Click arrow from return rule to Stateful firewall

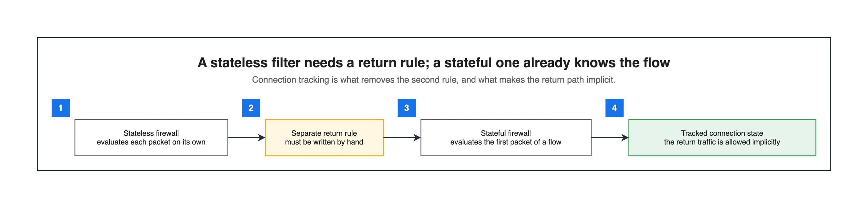point(402,137)
